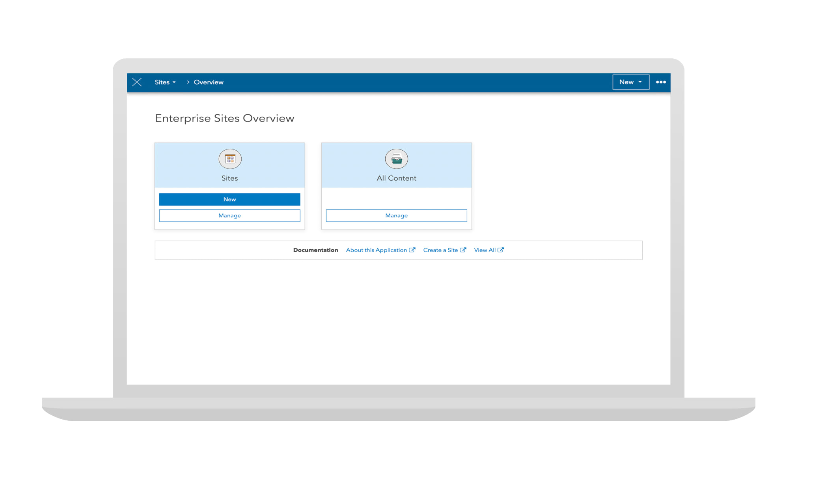Click the New button to create site
The height and width of the screenshot is (504, 813).
(x=229, y=199)
